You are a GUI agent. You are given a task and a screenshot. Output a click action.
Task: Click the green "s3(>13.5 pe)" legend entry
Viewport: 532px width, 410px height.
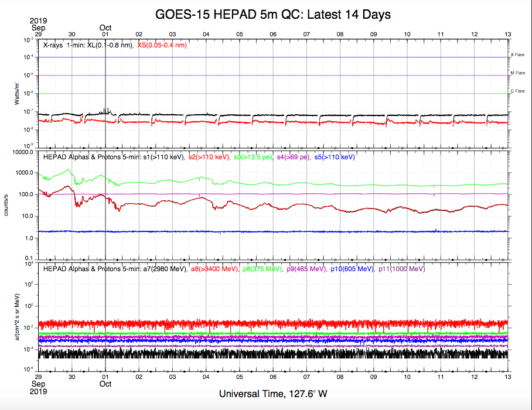coord(253,157)
